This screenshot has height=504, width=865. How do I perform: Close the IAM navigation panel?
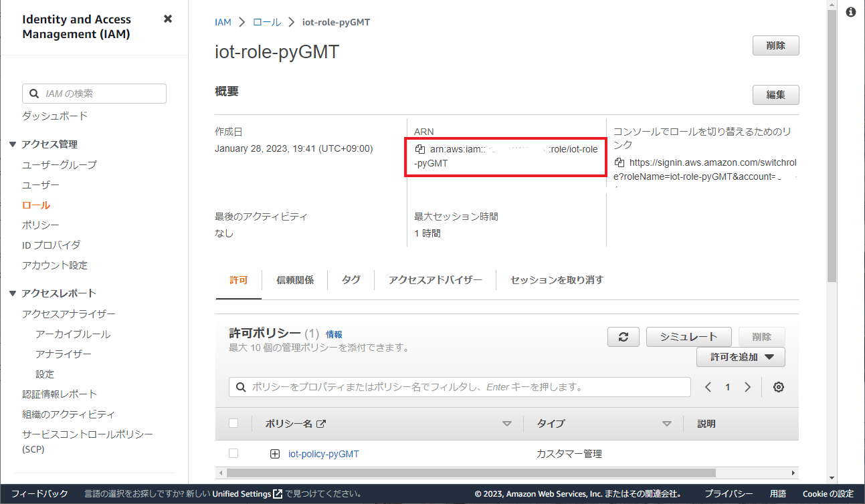click(168, 19)
